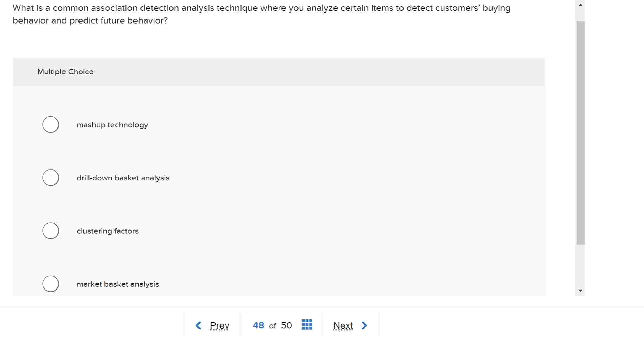Select the mashup technology radio button
644x342 pixels.
coord(50,125)
